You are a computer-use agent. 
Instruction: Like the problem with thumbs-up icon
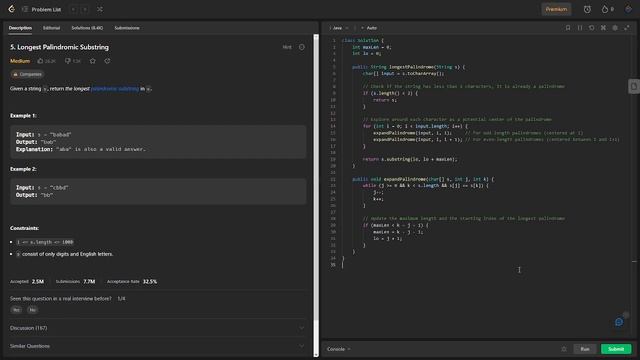(x=46, y=61)
